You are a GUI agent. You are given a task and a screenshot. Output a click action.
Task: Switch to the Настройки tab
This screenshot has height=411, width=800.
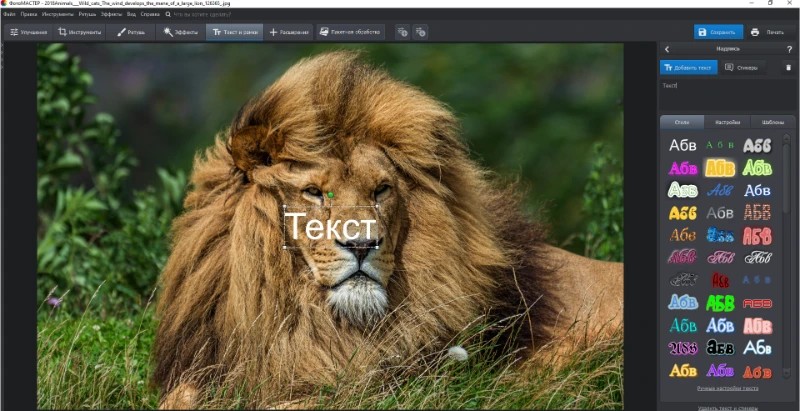coord(727,122)
